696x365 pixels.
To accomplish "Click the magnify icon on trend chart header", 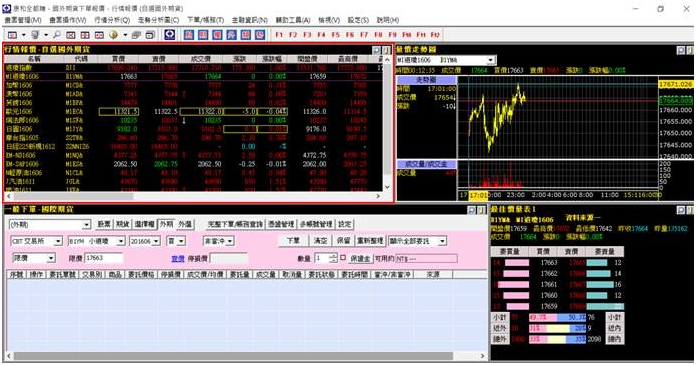I will pos(680,50).
